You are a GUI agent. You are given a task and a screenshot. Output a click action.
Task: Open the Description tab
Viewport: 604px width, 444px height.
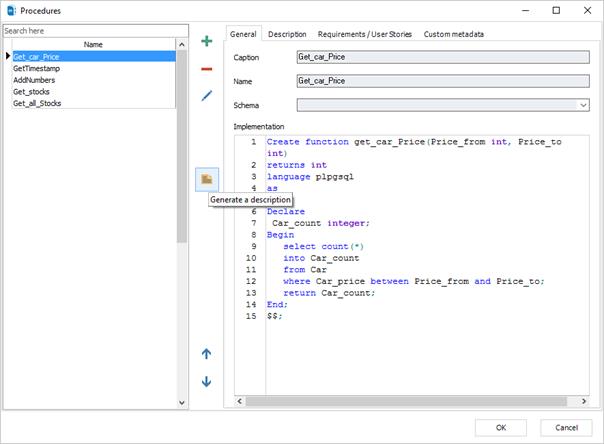click(x=287, y=34)
